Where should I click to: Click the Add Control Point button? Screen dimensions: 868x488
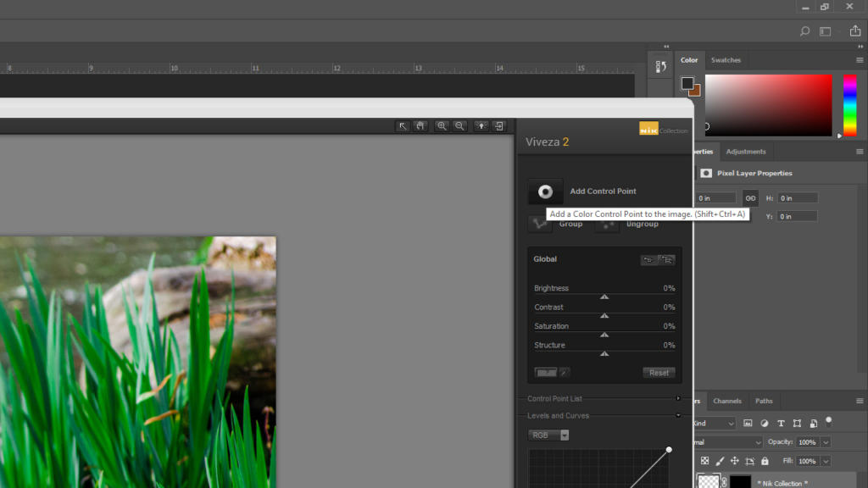[x=545, y=191]
